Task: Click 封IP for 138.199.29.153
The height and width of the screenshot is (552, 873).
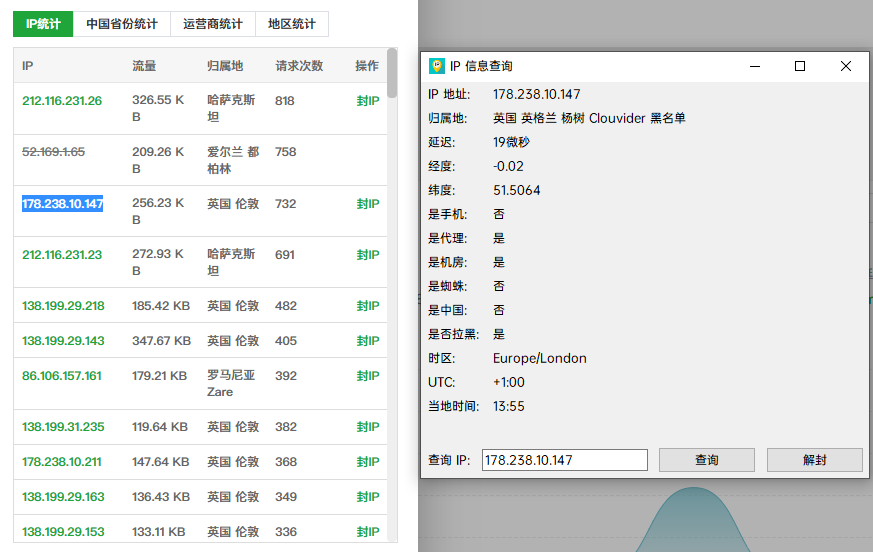Action: 367,532
